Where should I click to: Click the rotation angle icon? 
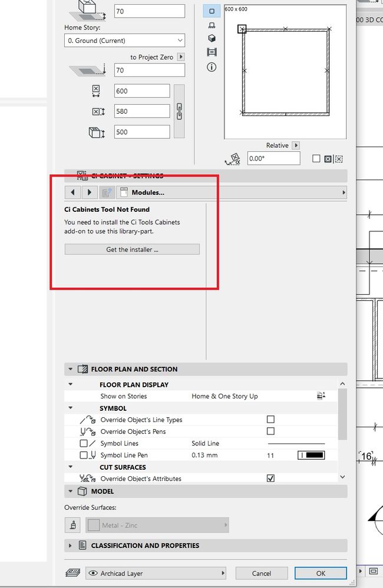tap(233, 159)
